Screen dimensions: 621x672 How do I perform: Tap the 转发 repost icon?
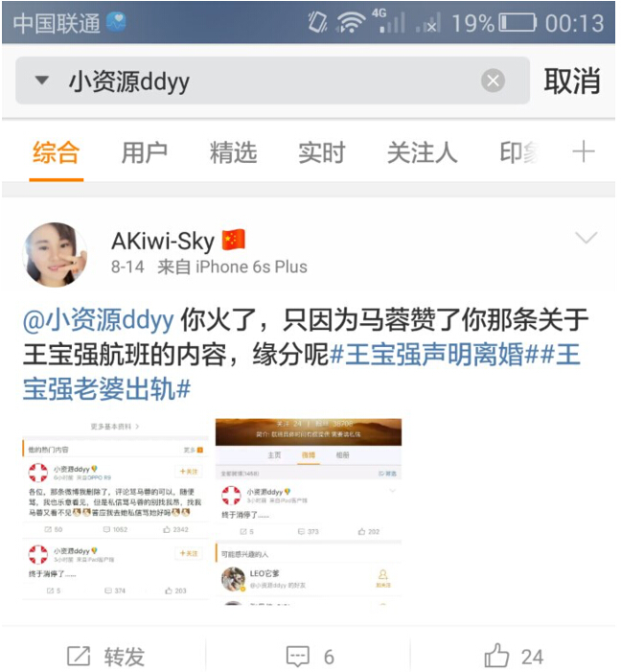point(79,656)
